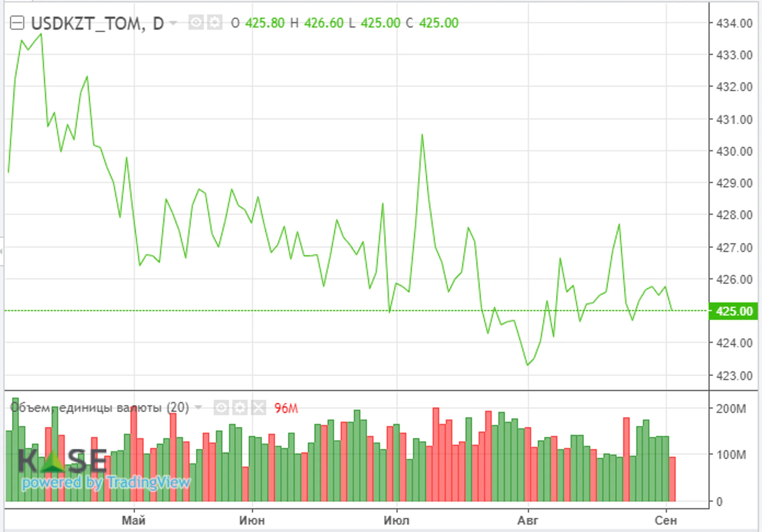Image resolution: width=762 pixels, height=532 pixels.
Task: Click the Май label on time axis
Action: coord(134,520)
